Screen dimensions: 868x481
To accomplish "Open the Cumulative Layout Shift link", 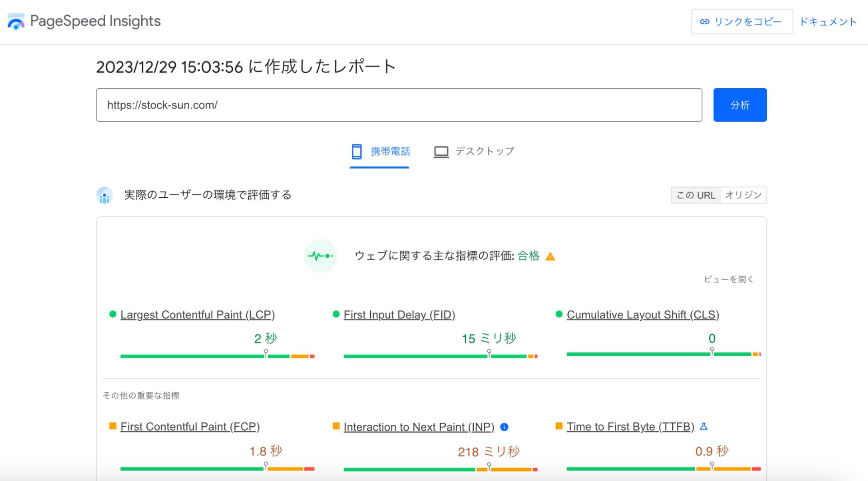I will [x=643, y=314].
